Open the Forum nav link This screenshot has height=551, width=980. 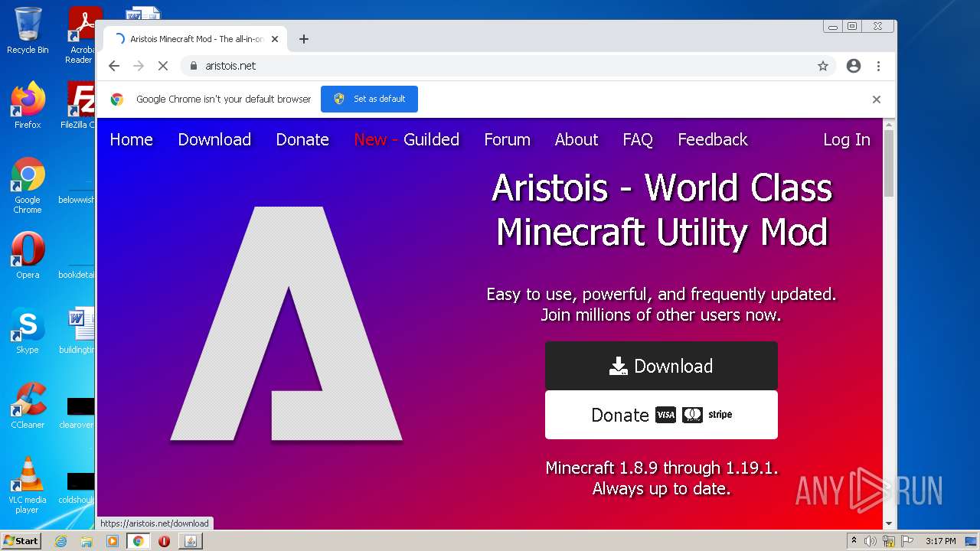(x=507, y=139)
